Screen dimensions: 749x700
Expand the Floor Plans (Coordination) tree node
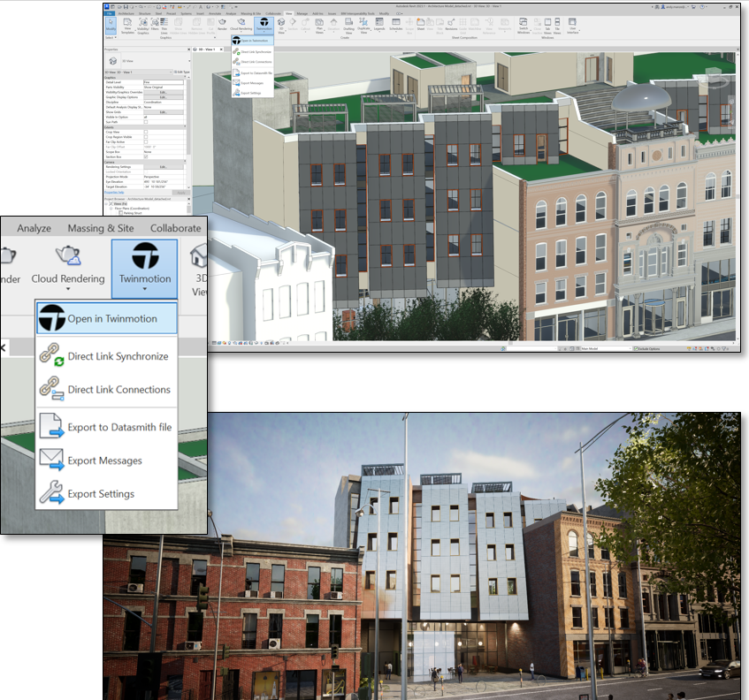pos(111,209)
